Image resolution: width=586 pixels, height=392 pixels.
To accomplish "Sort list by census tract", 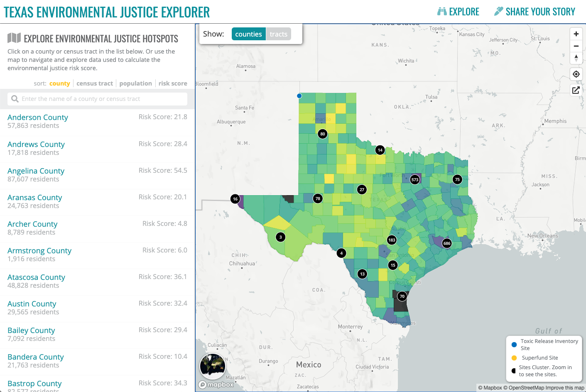I will coord(95,83).
